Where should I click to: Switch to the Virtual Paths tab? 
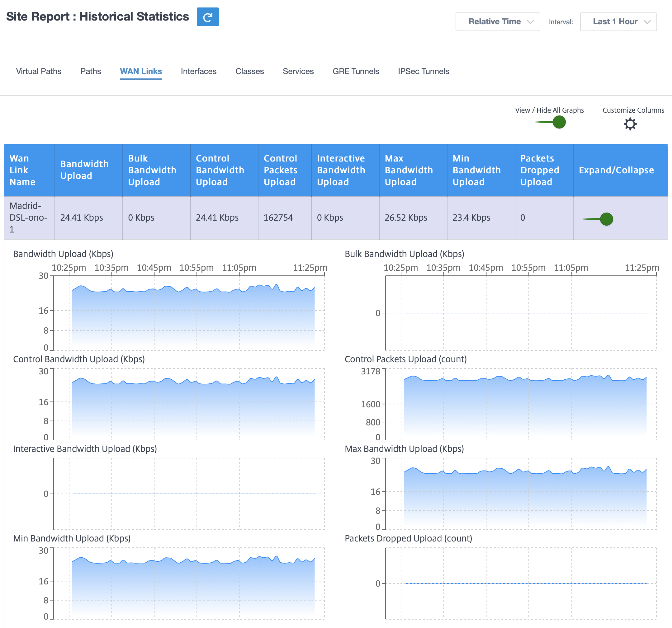tap(39, 71)
